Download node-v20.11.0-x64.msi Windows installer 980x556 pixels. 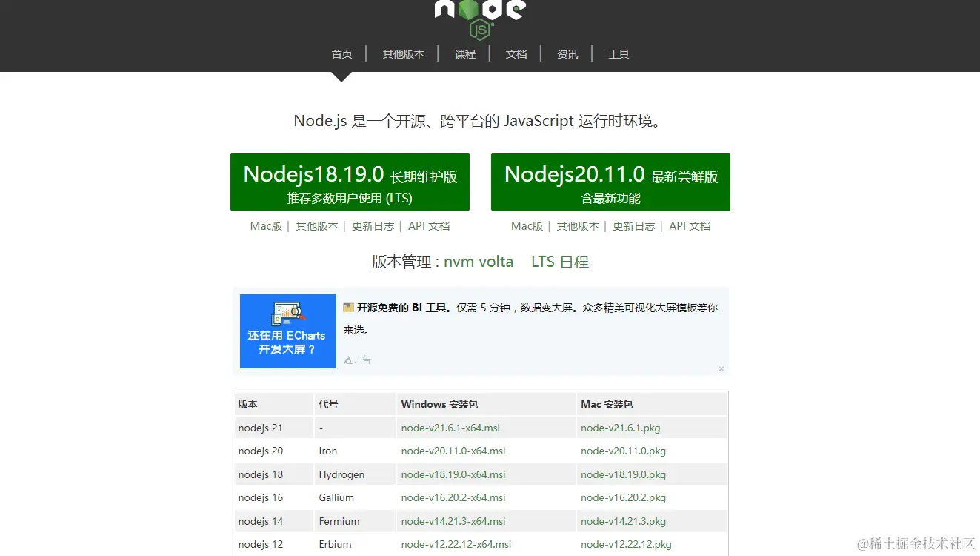coord(453,451)
